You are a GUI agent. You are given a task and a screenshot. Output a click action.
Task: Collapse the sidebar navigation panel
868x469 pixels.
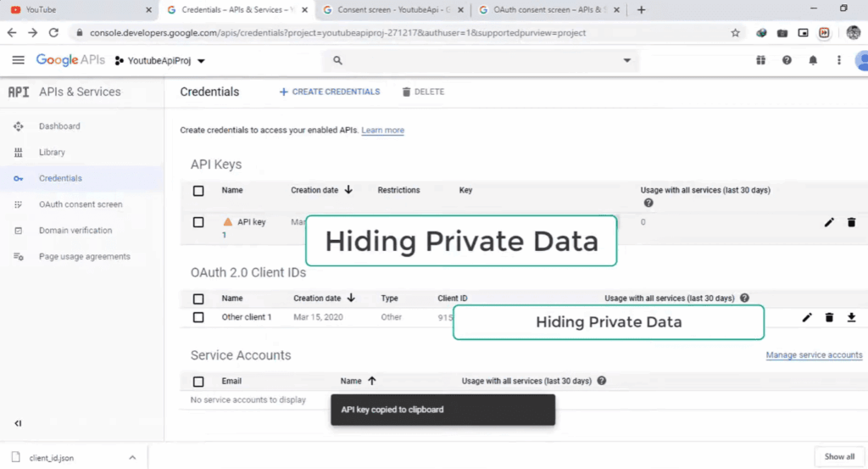pos(18,423)
